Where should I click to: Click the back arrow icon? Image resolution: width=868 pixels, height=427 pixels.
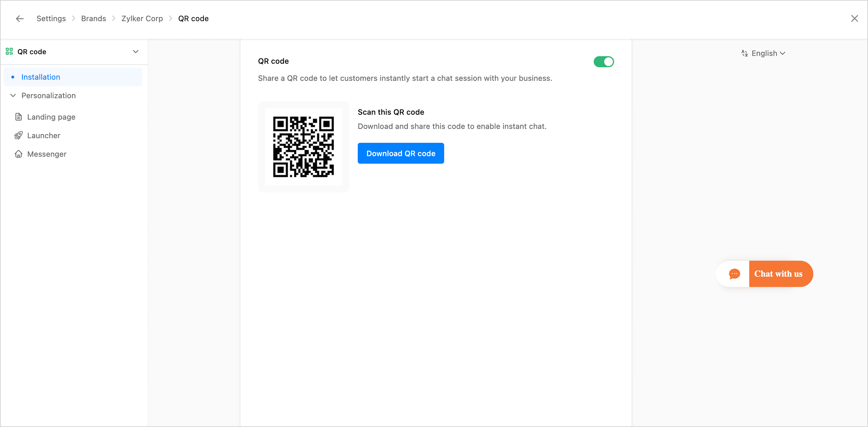(19, 19)
